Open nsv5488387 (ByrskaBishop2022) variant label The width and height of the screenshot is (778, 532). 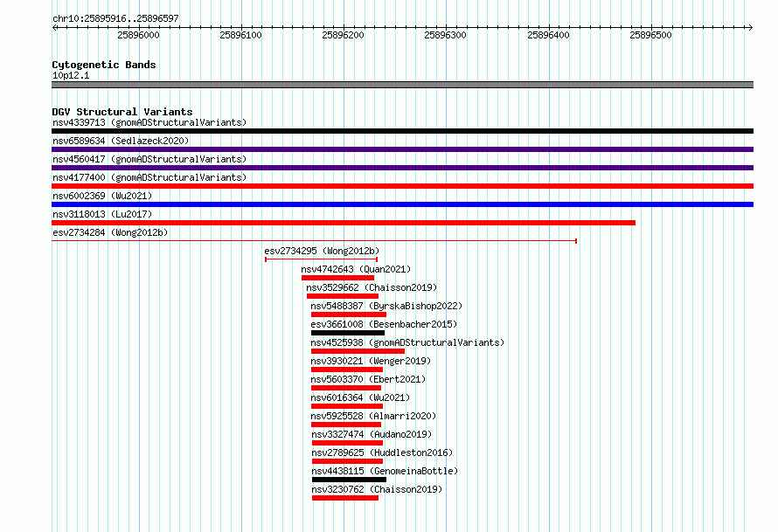386,306
